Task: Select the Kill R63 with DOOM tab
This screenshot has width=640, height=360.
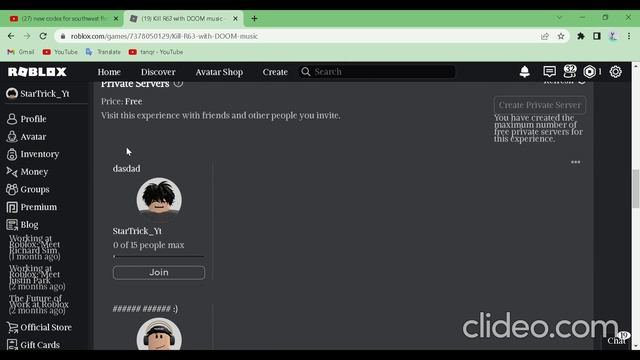Action: pos(183,18)
